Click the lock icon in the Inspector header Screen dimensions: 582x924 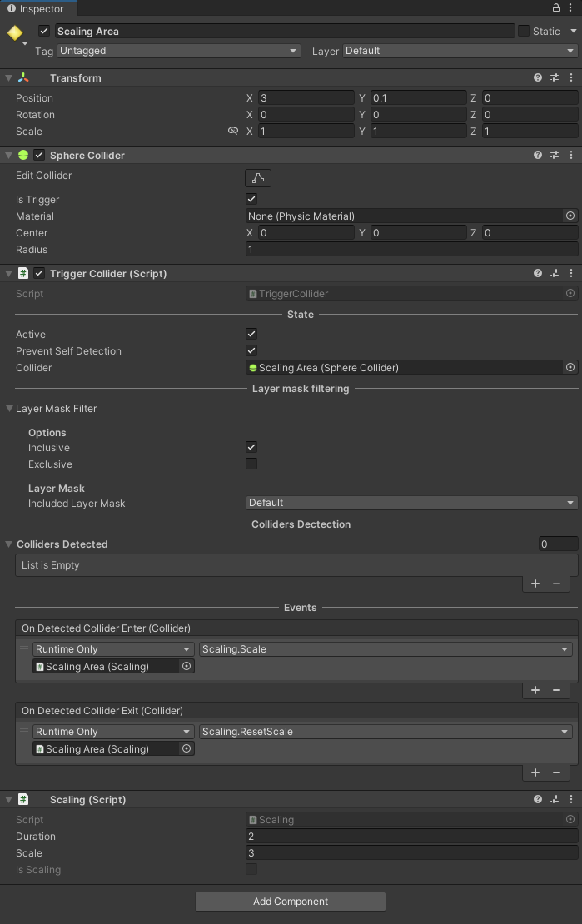(x=555, y=7)
